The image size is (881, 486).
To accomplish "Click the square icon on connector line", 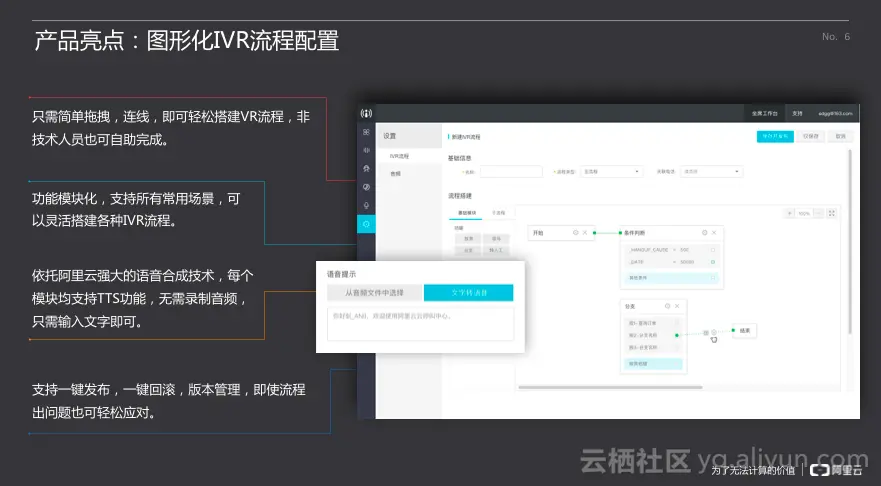I will pyautogui.click(x=706, y=333).
